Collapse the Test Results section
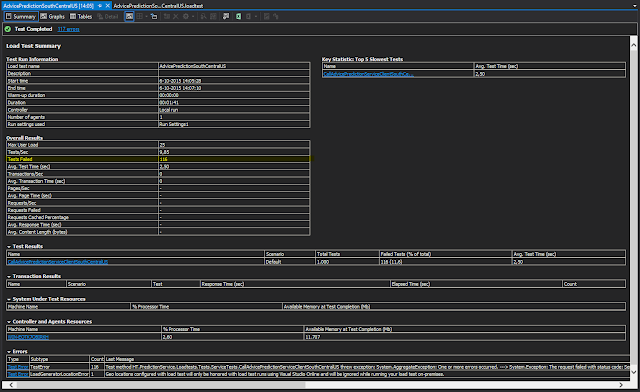Screen dimensions: 640x392 tap(9, 247)
